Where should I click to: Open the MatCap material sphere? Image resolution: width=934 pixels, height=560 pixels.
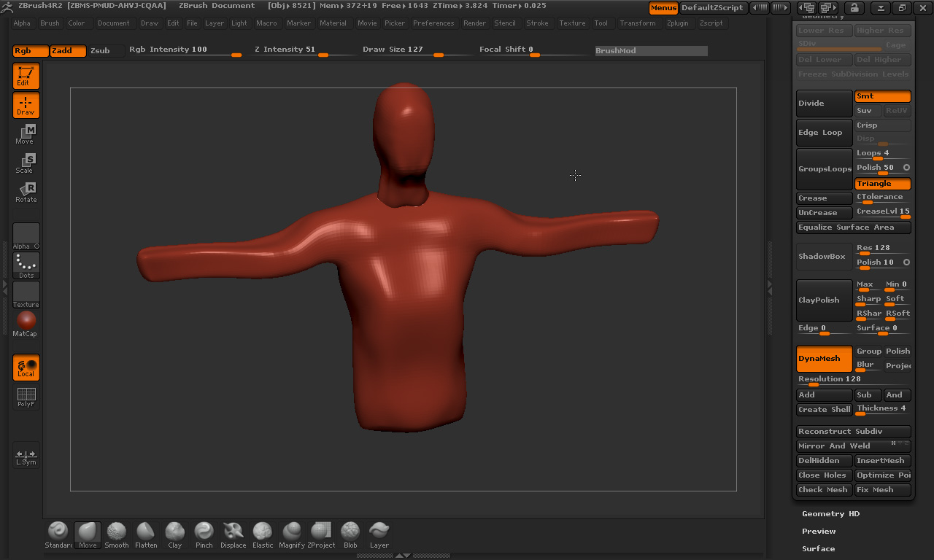tap(26, 323)
